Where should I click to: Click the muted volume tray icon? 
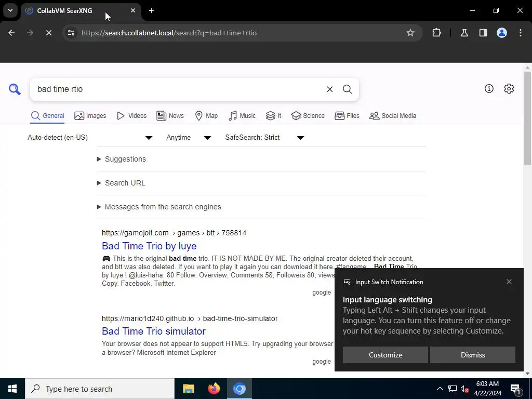tap(465, 389)
